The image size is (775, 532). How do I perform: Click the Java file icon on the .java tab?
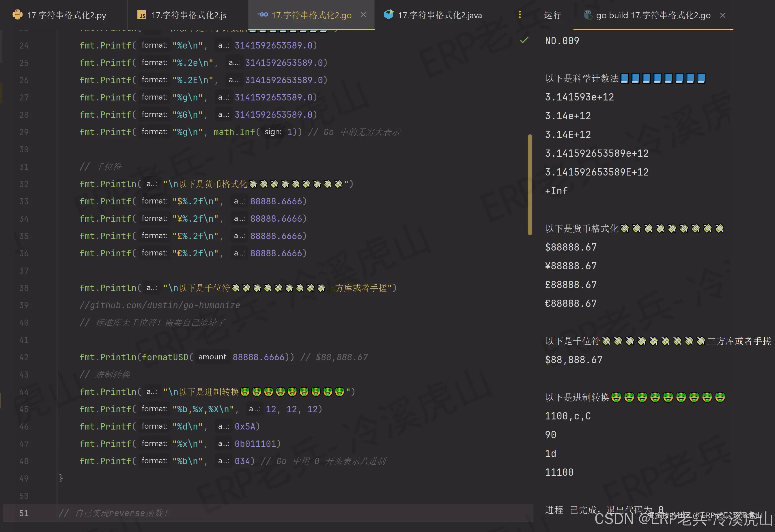(x=389, y=14)
